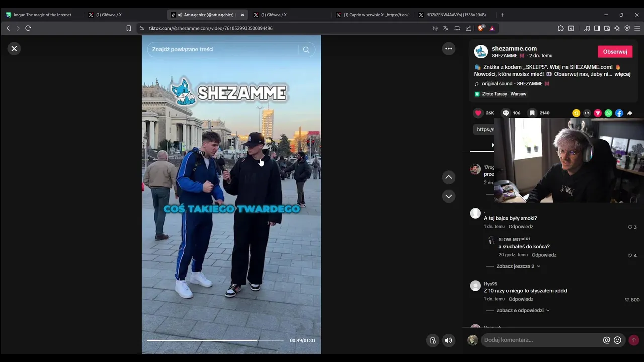Share the video to WhatsApp
The width and height of the screenshot is (644, 362).
(608, 113)
